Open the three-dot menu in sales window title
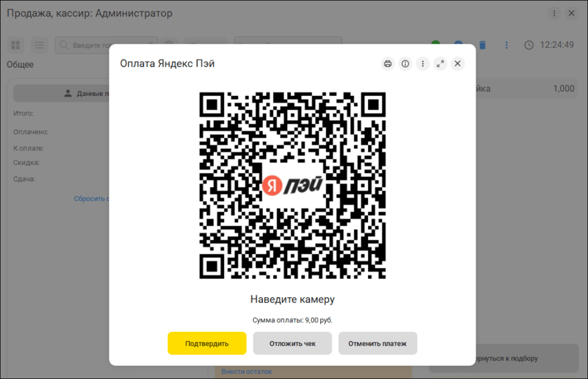The height and width of the screenshot is (379, 588). tap(554, 14)
